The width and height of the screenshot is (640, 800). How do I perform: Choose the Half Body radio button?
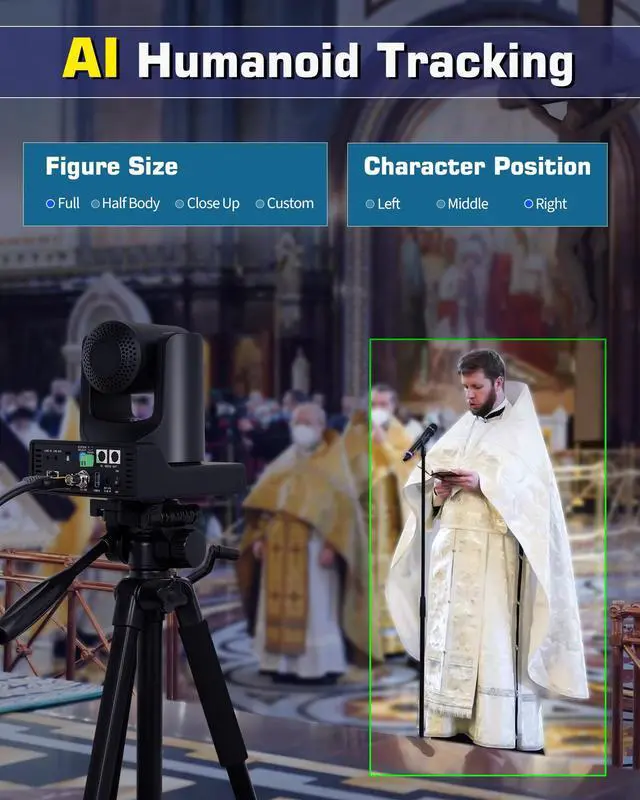pos(96,203)
